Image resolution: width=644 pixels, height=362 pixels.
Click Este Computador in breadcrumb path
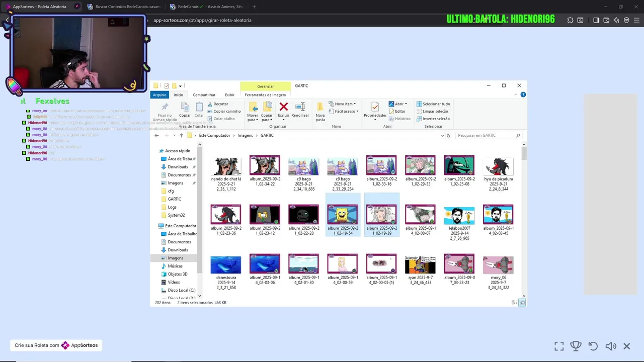214,135
